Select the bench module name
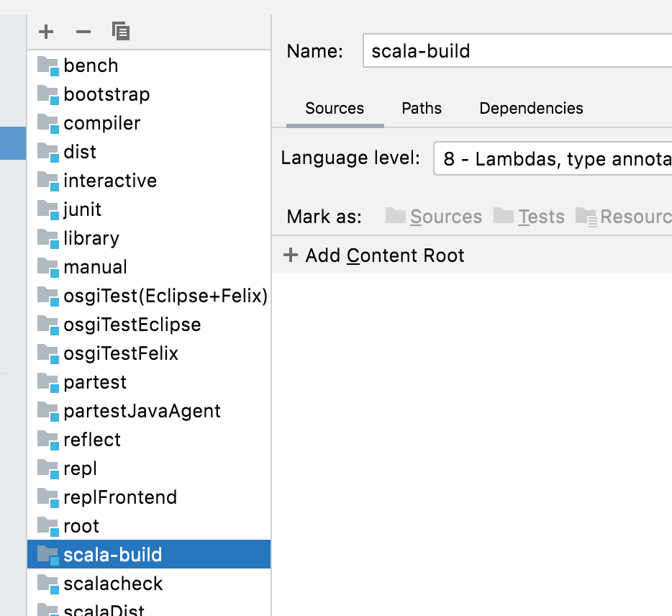 91,66
